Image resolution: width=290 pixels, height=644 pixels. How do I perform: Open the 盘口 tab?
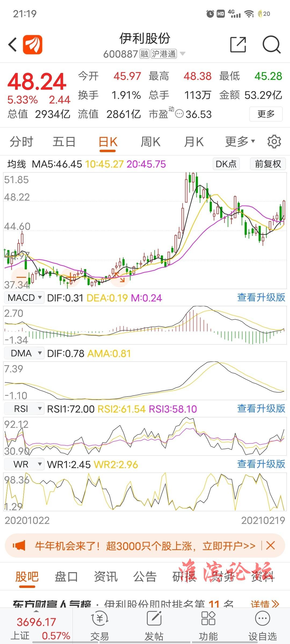coord(66,576)
